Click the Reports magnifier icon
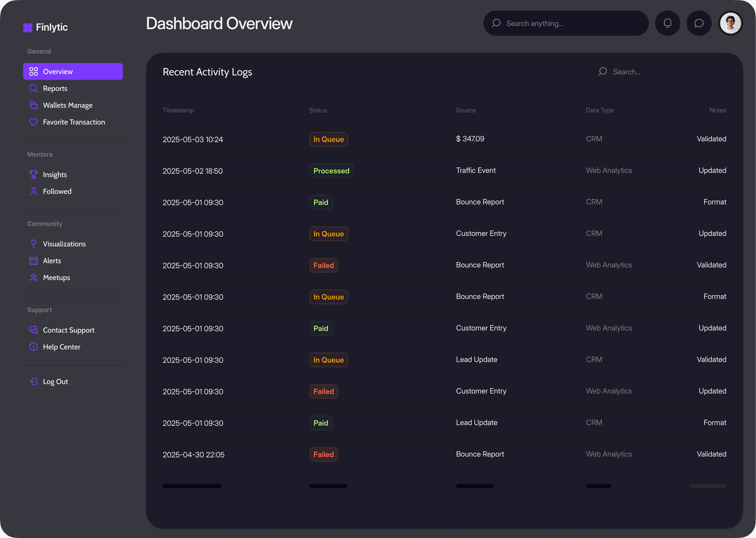 pyautogui.click(x=33, y=88)
